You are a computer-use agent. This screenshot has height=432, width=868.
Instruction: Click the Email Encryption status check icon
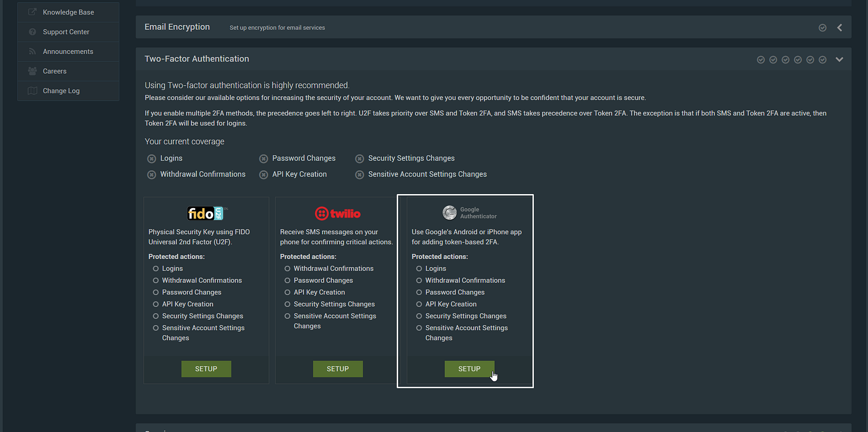pos(822,28)
